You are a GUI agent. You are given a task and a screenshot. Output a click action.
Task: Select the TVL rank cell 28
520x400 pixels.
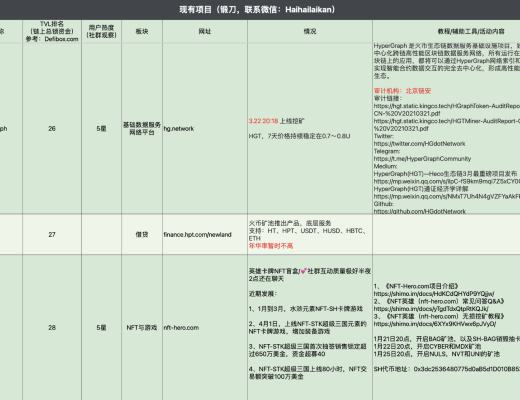coord(52,328)
